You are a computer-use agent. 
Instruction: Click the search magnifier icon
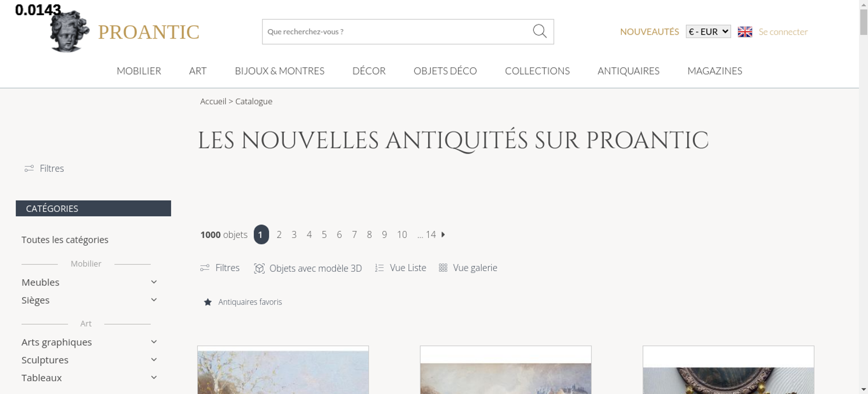click(539, 31)
